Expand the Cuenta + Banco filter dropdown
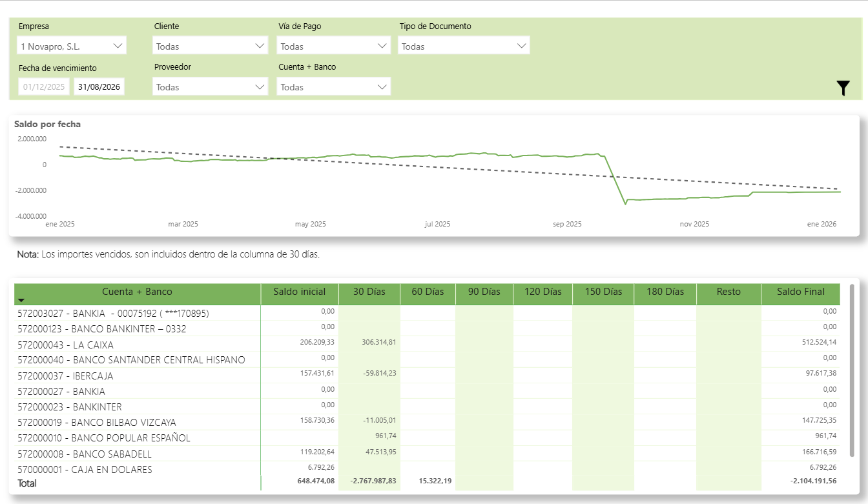The height and width of the screenshot is (504, 868). pos(333,86)
